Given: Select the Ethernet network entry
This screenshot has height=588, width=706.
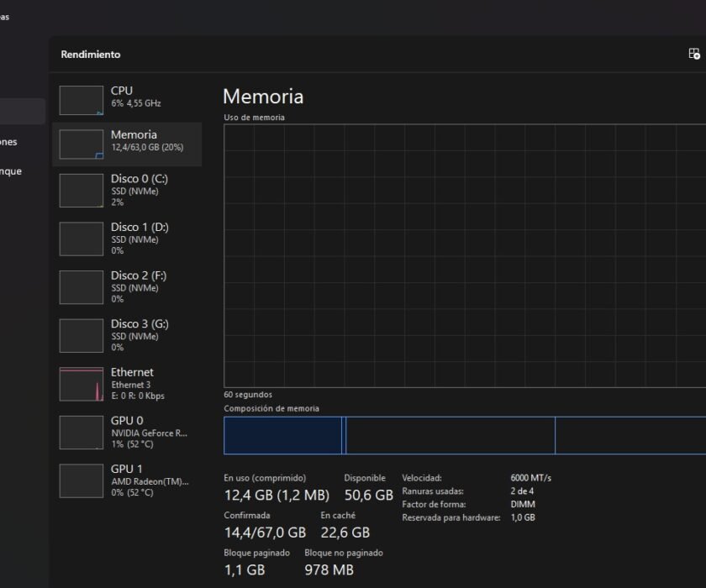Looking at the screenshot, I should tap(127, 384).
